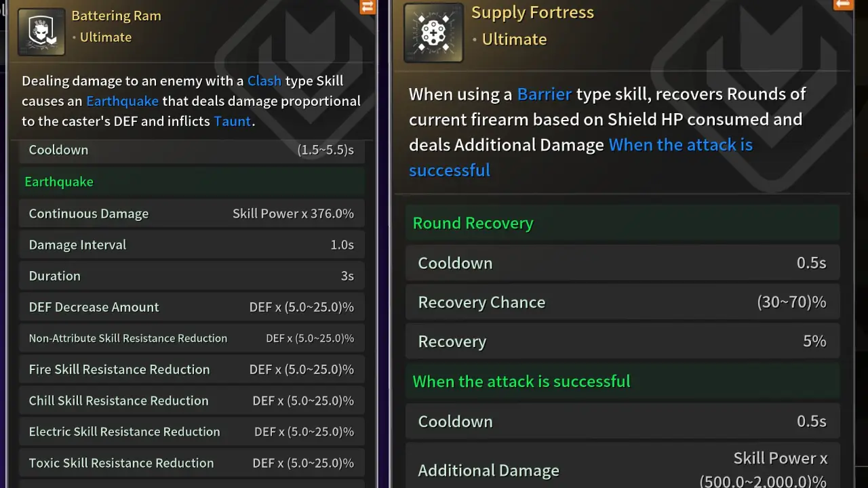Select the Additional Damage row

coord(622,470)
